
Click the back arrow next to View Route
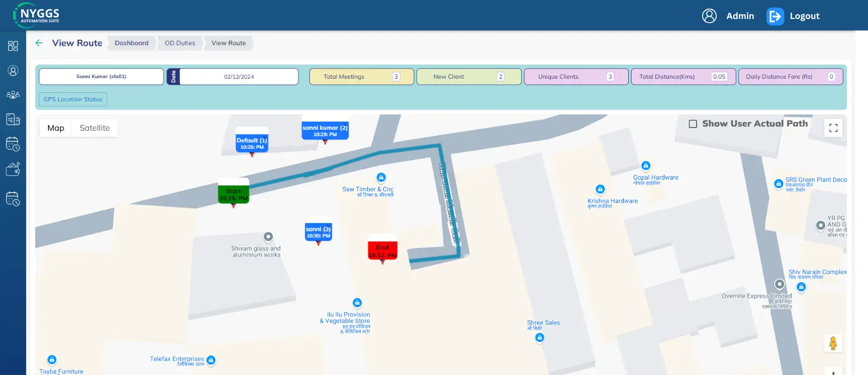point(39,43)
